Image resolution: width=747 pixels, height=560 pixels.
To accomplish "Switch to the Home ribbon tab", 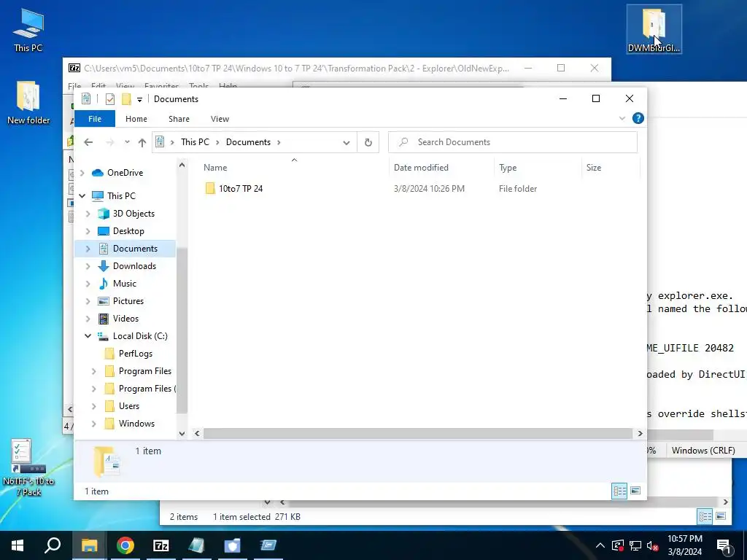I will click(x=136, y=119).
